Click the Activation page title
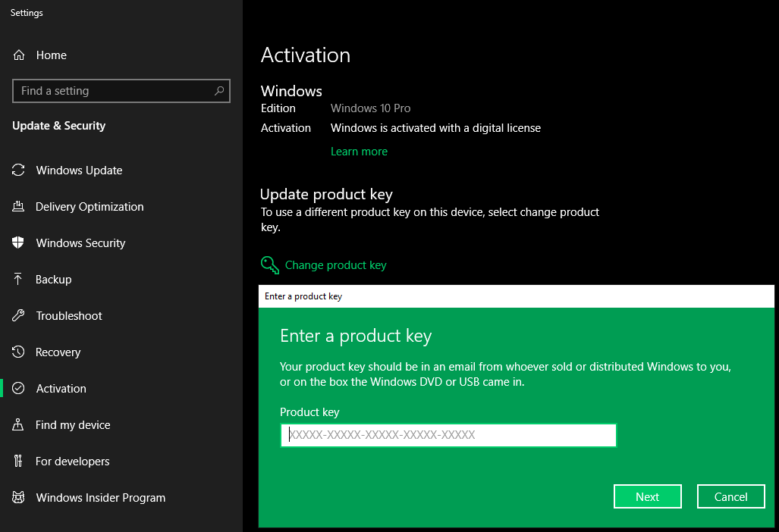 click(x=306, y=55)
